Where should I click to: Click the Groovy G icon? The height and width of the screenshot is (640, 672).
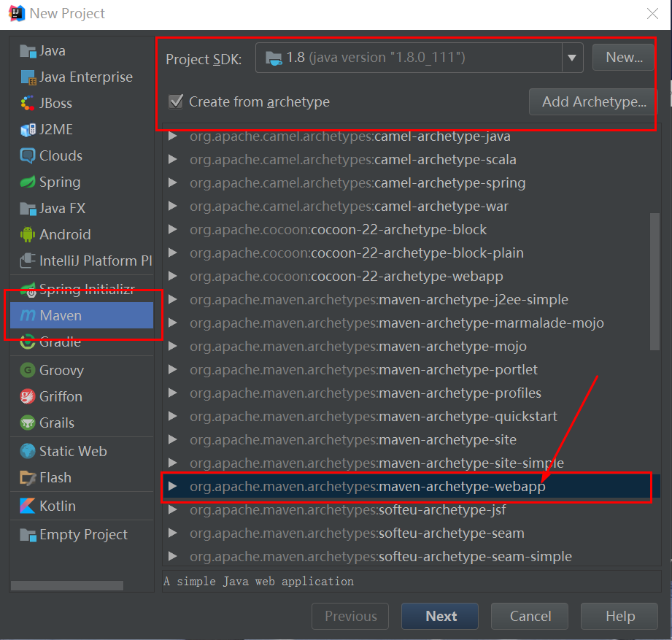pyautogui.click(x=28, y=370)
